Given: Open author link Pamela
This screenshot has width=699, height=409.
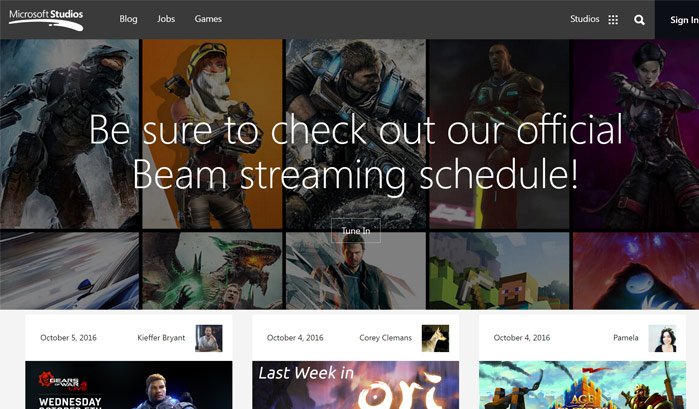Looking at the screenshot, I should (x=626, y=338).
